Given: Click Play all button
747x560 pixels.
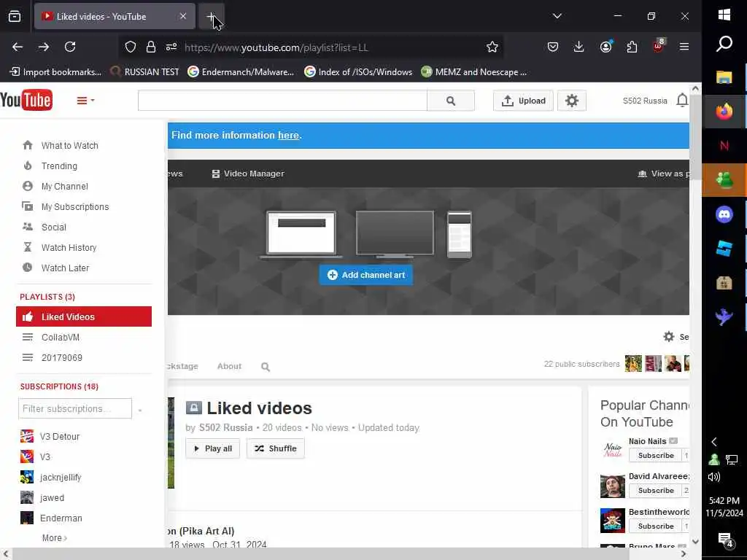Looking at the screenshot, I should (x=212, y=448).
